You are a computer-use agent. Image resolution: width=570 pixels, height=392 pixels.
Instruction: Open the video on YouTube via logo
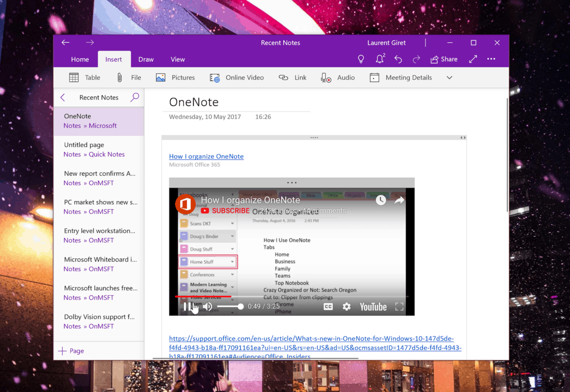pyautogui.click(x=374, y=307)
